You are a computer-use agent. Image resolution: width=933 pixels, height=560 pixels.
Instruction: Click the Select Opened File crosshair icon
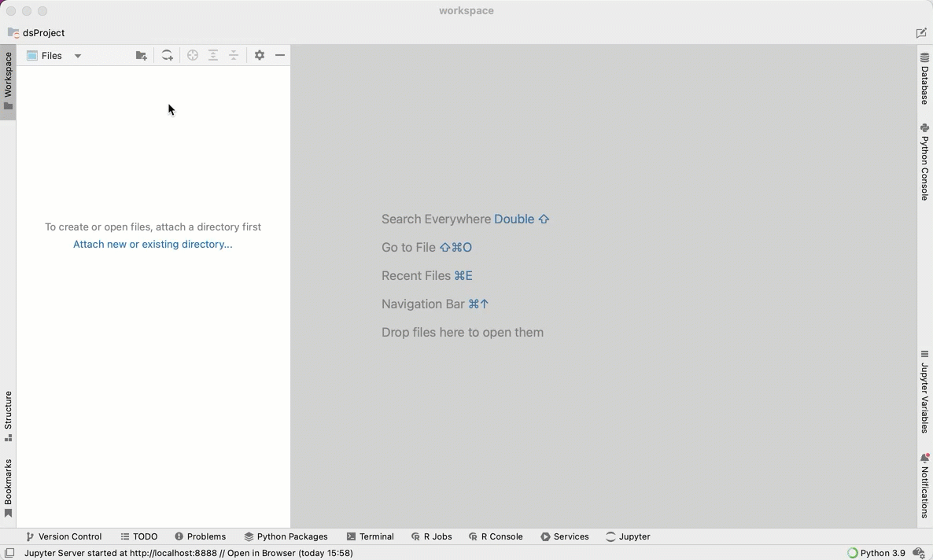(x=192, y=55)
